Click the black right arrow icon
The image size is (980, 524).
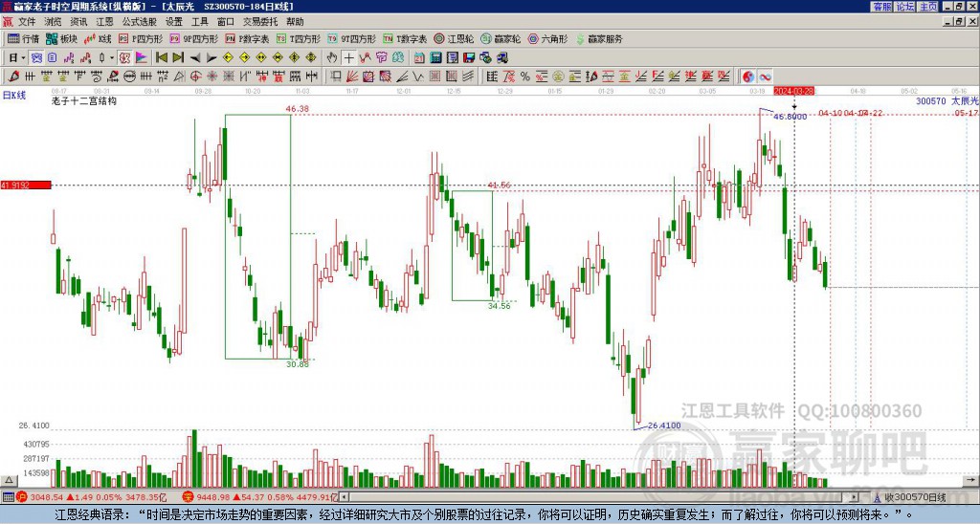[212, 58]
